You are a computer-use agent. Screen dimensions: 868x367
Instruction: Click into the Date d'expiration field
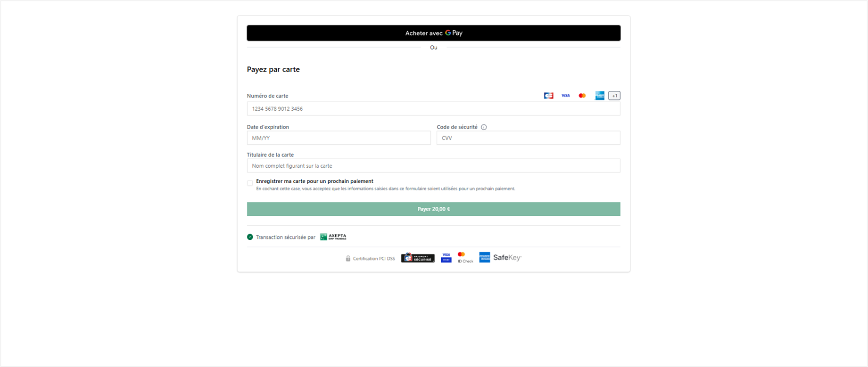339,138
